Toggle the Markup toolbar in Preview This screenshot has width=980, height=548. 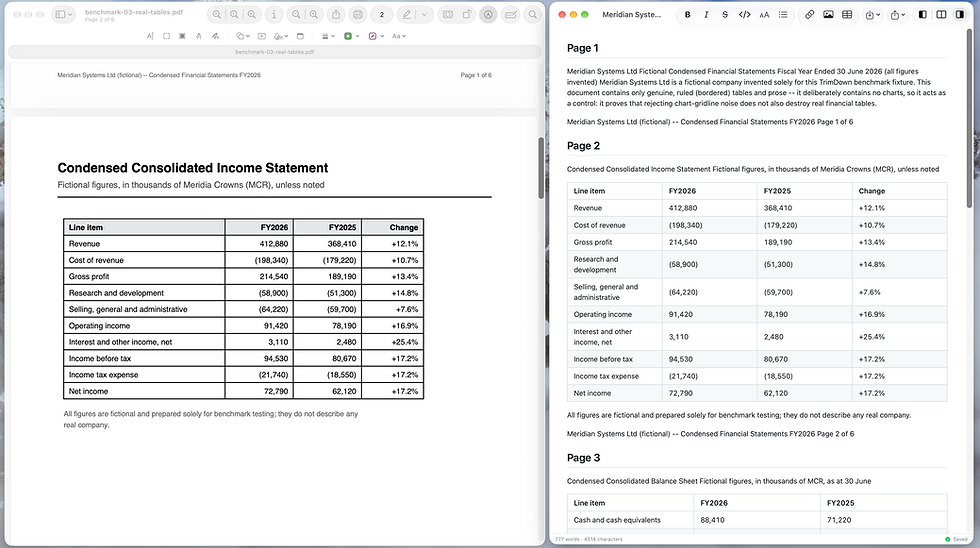click(x=488, y=14)
